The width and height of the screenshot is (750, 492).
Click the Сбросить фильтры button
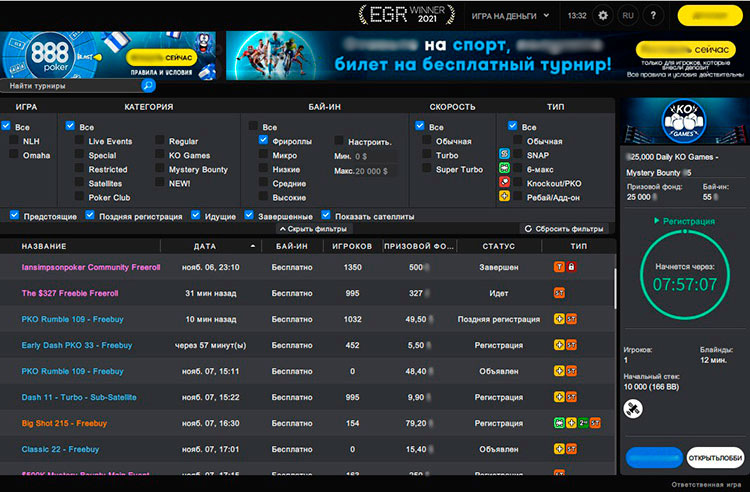564,229
